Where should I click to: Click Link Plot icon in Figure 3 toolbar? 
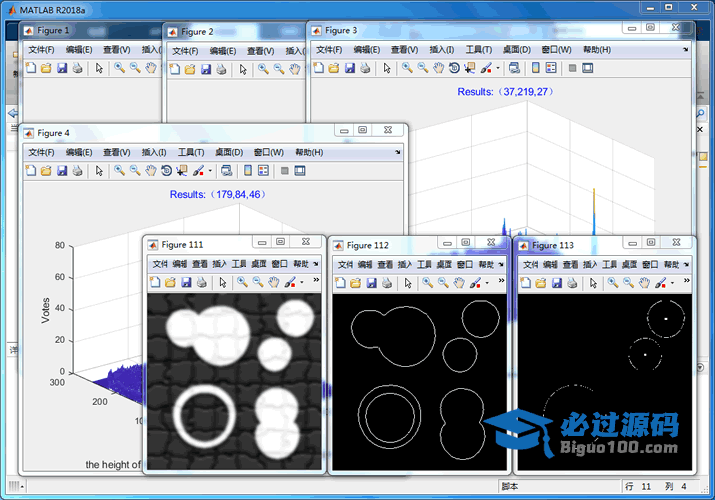click(513, 68)
